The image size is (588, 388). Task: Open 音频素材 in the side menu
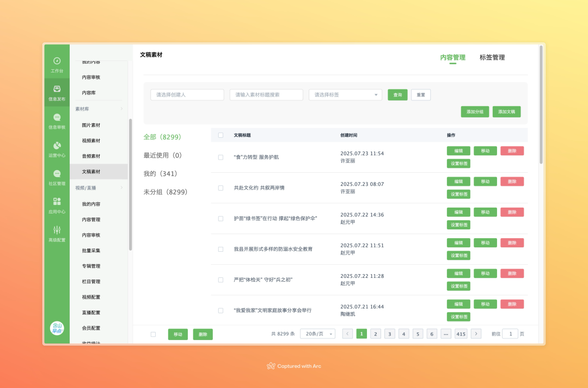(x=91, y=156)
